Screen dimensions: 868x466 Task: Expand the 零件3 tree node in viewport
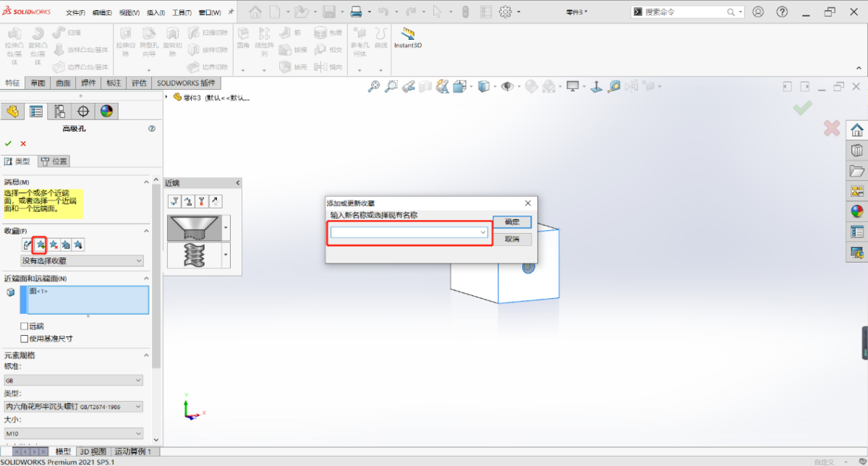[x=167, y=97]
